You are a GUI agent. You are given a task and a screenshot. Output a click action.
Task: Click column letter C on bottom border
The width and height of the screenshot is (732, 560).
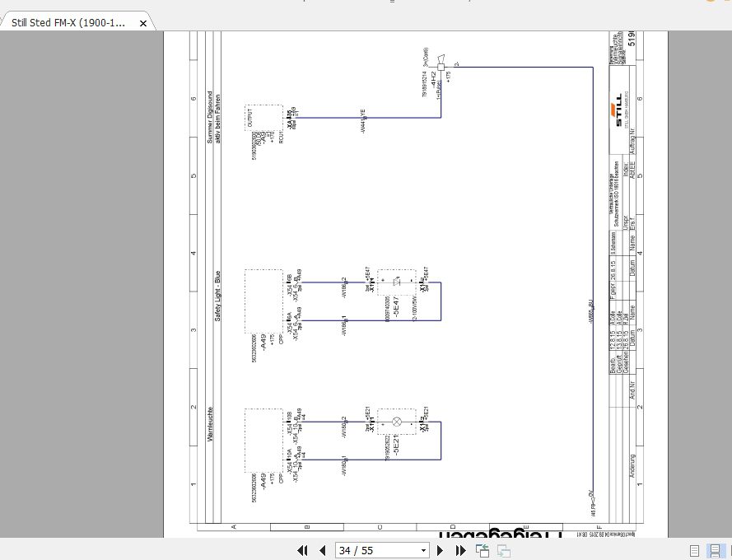pyautogui.click(x=380, y=527)
